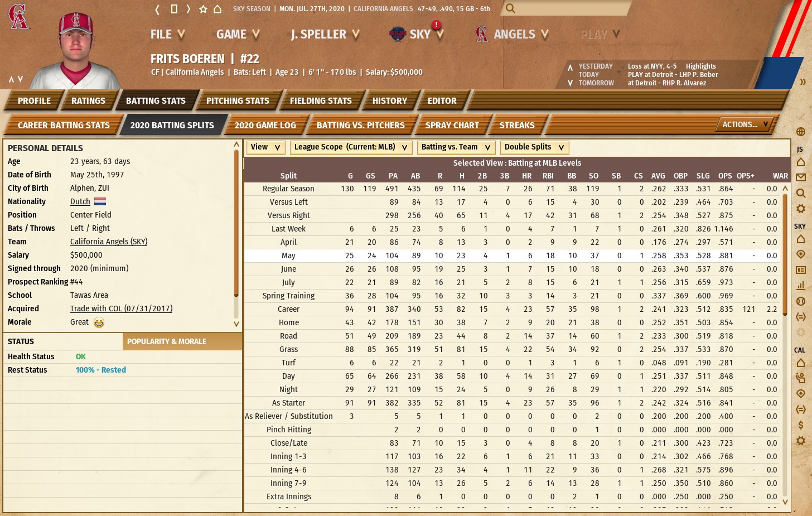Switch to the Pitching Stats tab

[238, 101]
